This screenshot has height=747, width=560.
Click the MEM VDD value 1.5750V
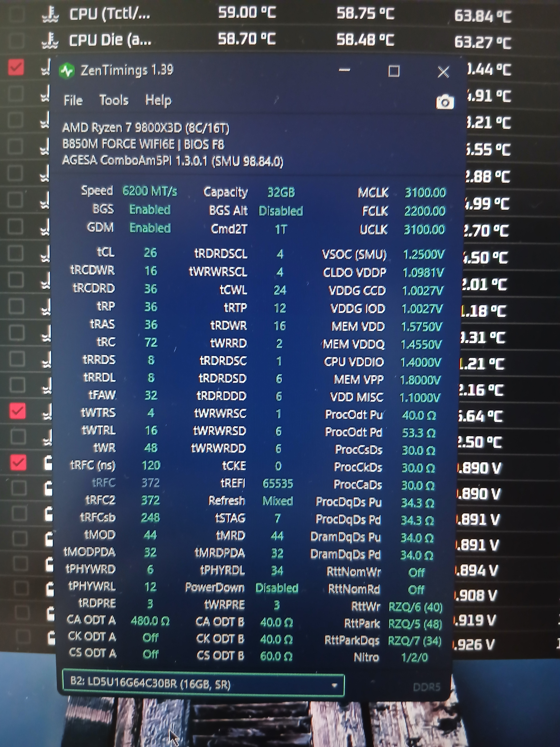tap(421, 327)
